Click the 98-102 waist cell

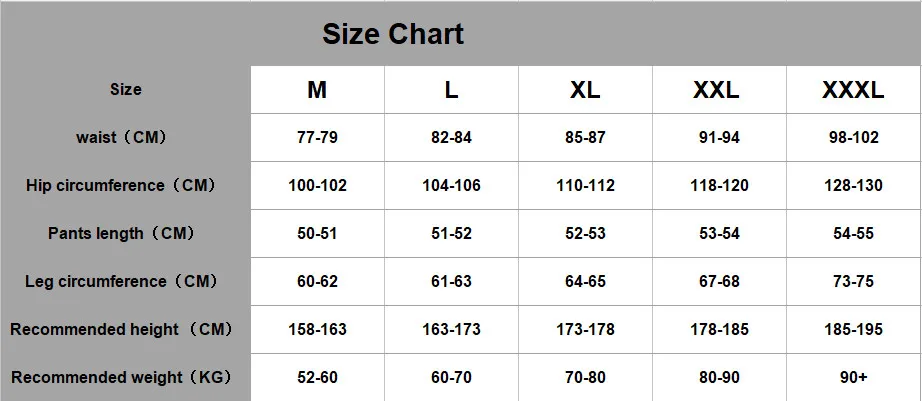click(x=853, y=138)
